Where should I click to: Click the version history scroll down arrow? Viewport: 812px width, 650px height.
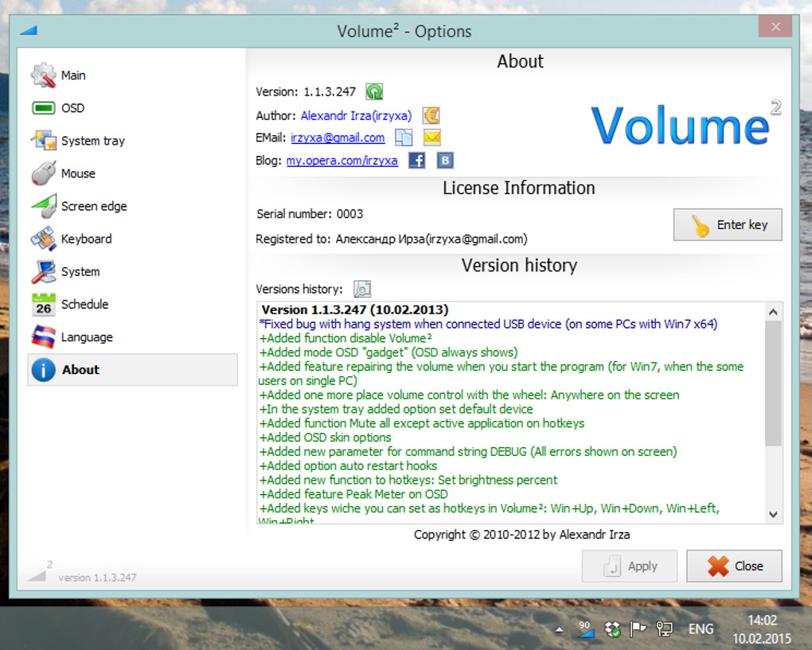click(x=773, y=515)
